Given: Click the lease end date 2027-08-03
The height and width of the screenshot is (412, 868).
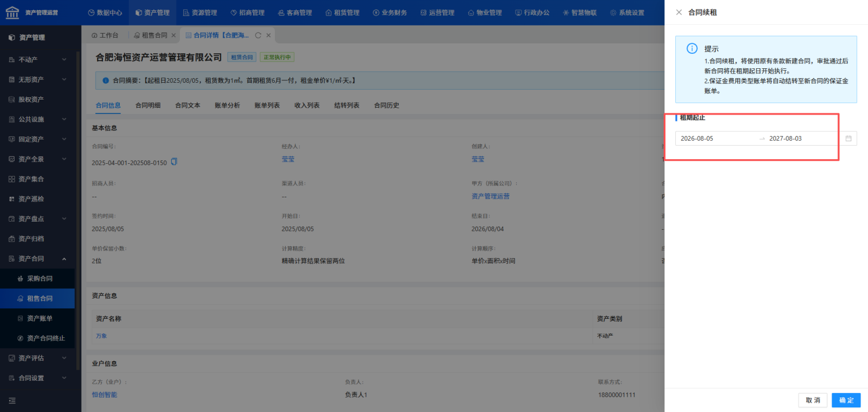Looking at the screenshot, I should [785, 138].
